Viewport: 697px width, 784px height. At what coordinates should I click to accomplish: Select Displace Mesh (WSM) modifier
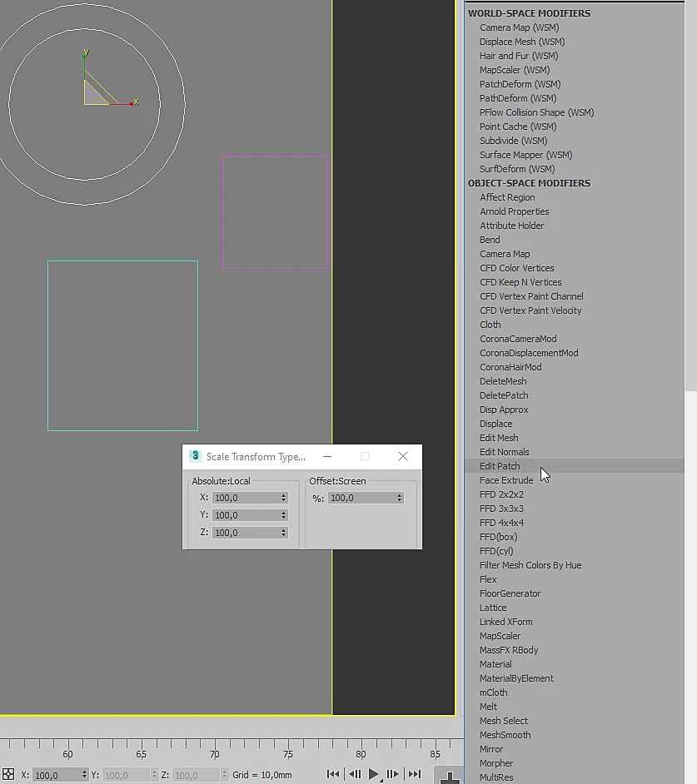(x=522, y=42)
